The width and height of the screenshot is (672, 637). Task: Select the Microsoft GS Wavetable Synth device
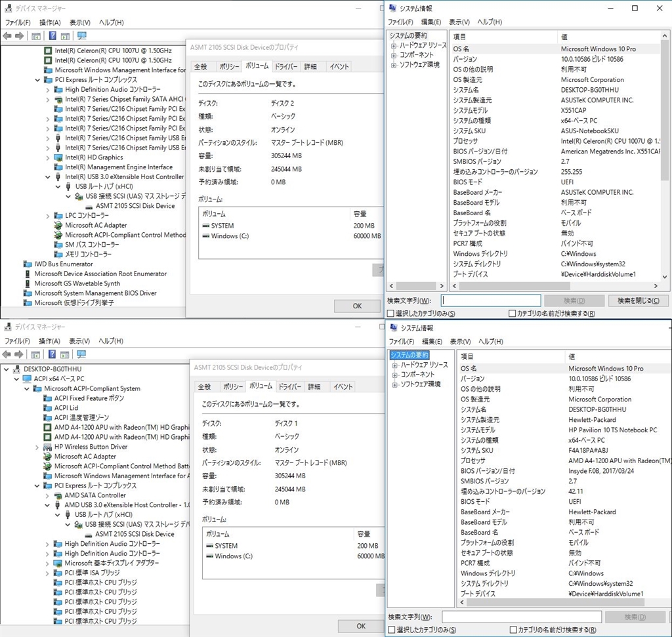(x=77, y=283)
